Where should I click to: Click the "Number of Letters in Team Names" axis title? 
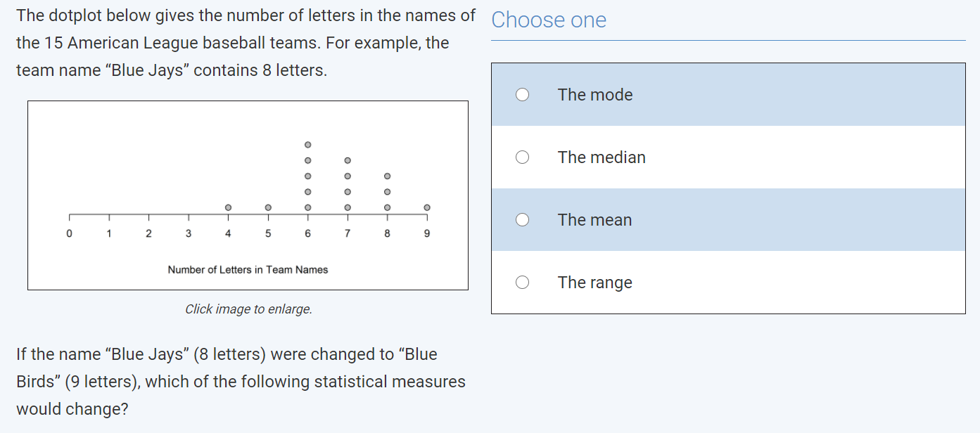point(248,270)
